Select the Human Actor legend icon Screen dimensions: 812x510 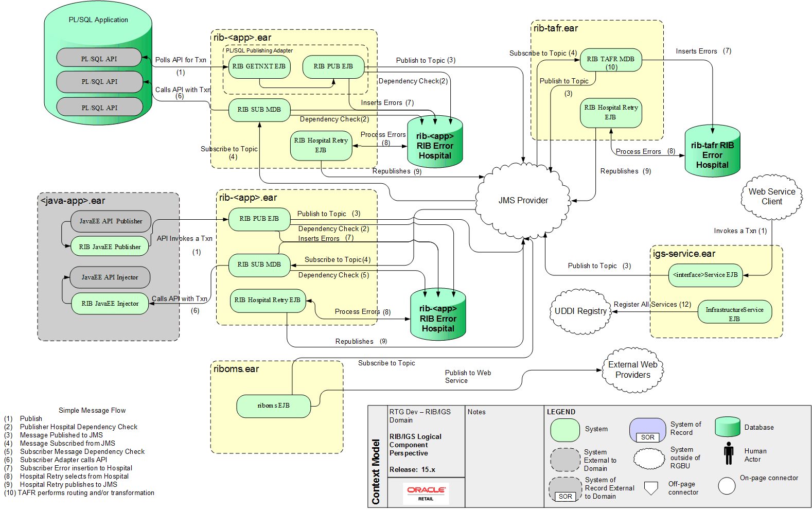pos(729,454)
